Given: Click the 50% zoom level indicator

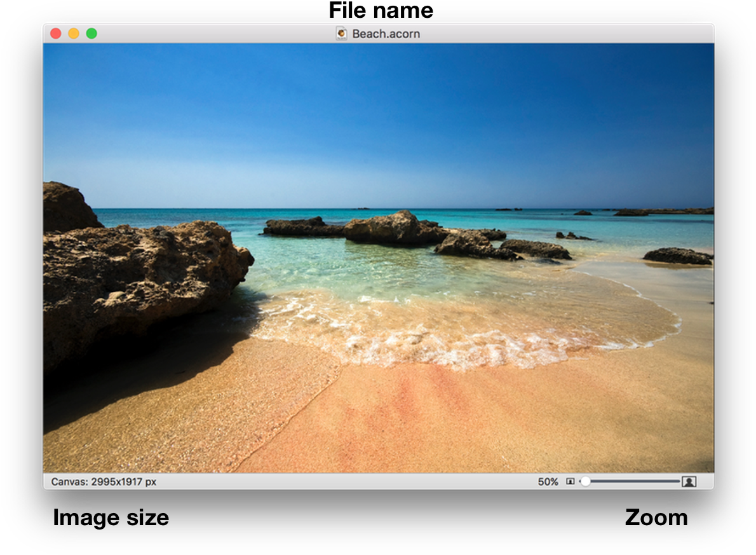Looking at the screenshot, I should click(x=548, y=482).
